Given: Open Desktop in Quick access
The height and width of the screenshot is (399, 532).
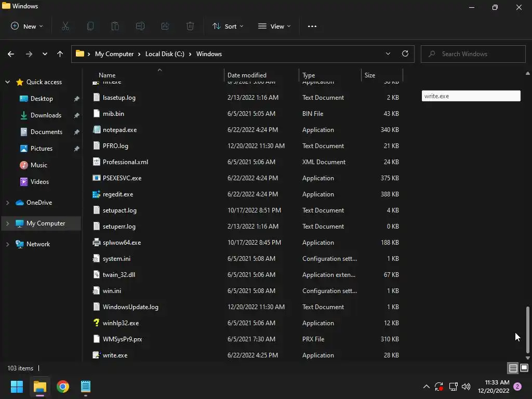Looking at the screenshot, I should point(42,98).
